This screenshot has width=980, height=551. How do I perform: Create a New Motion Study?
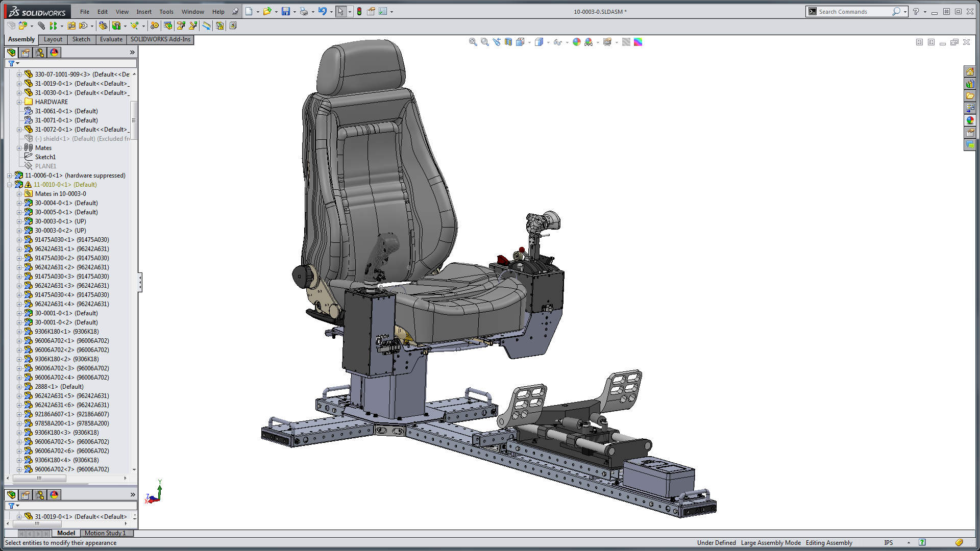click(155, 26)
